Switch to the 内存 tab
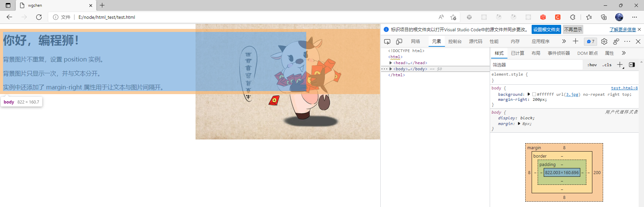Viewport: 644px width, 207px height. [515, 41]
